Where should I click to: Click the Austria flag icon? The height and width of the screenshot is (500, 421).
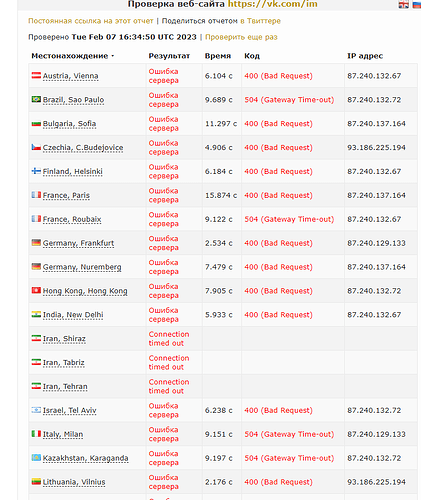coord(36,75)
